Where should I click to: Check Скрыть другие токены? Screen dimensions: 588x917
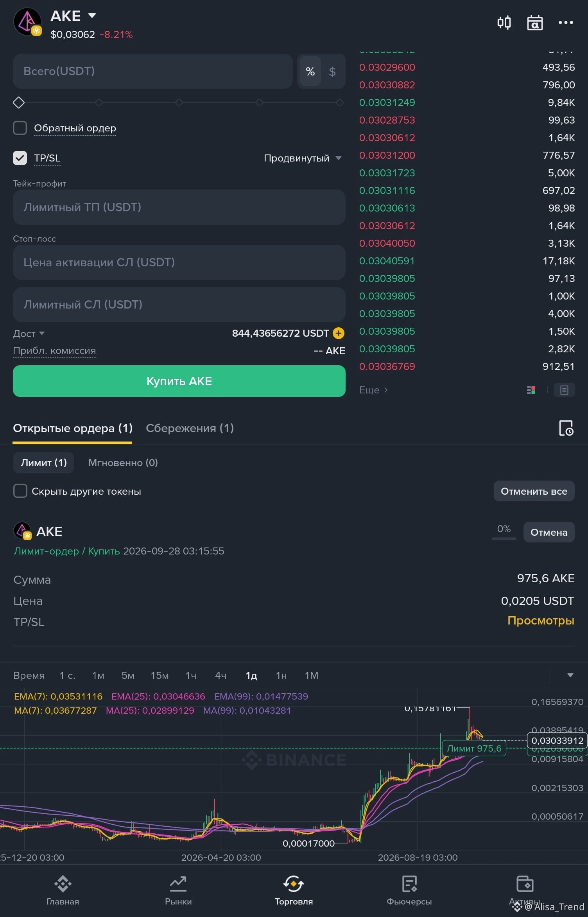click(x=20, y=491)
